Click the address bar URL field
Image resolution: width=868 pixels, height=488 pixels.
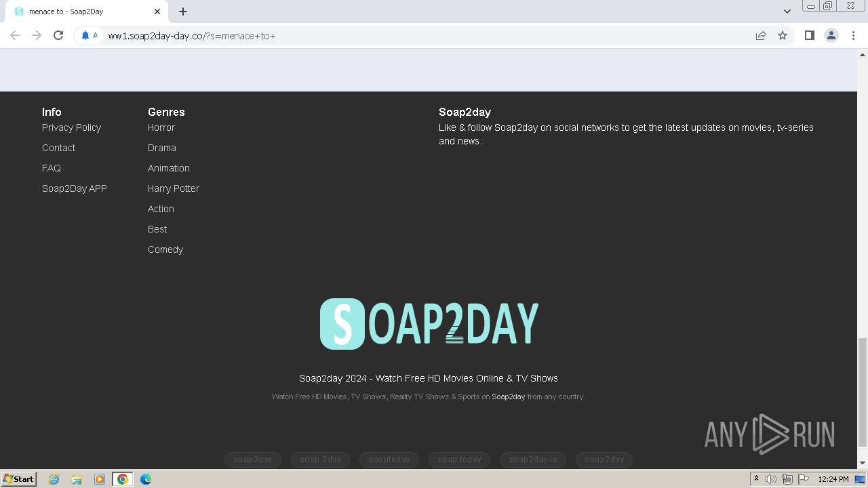427,35
